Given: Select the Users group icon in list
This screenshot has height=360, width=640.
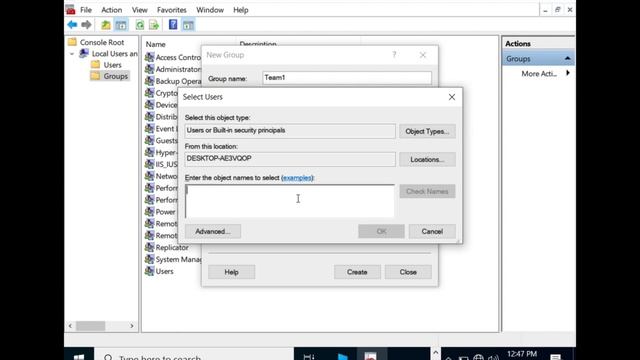Looking at the screenshot, I should coord(149,271).
